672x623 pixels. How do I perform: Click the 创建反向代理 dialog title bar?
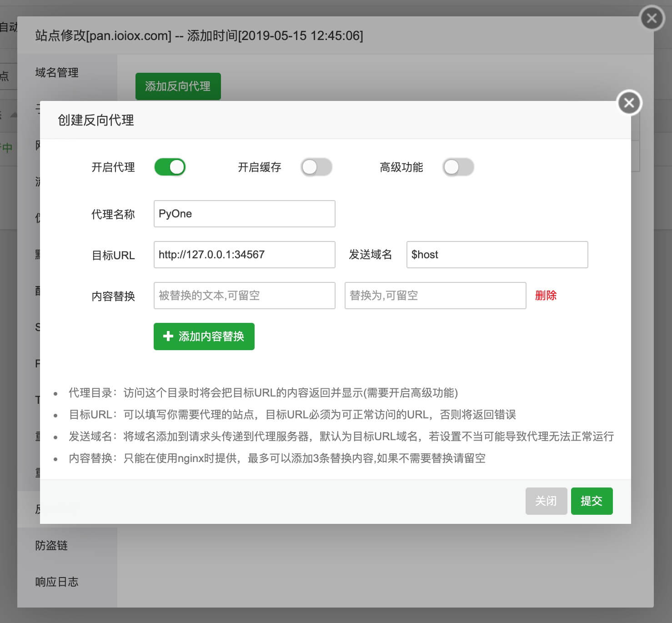[x=318, y=120]
